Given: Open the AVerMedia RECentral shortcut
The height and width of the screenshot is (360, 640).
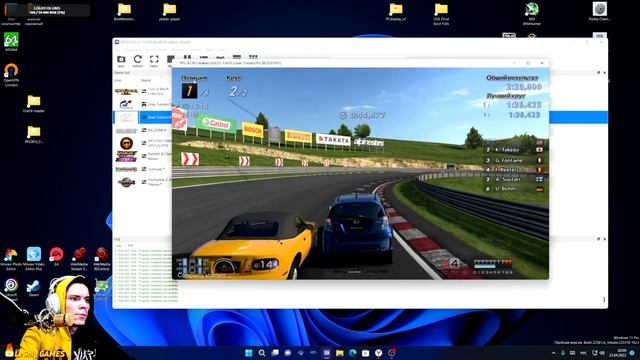Looking at the screenshot, I should click(x=102, y=258).
